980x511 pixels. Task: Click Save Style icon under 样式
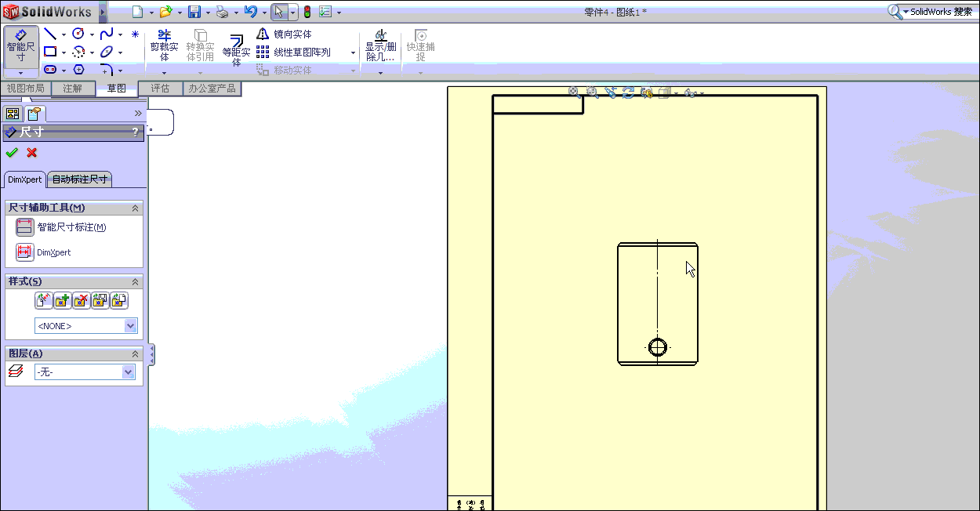point(100,300)
